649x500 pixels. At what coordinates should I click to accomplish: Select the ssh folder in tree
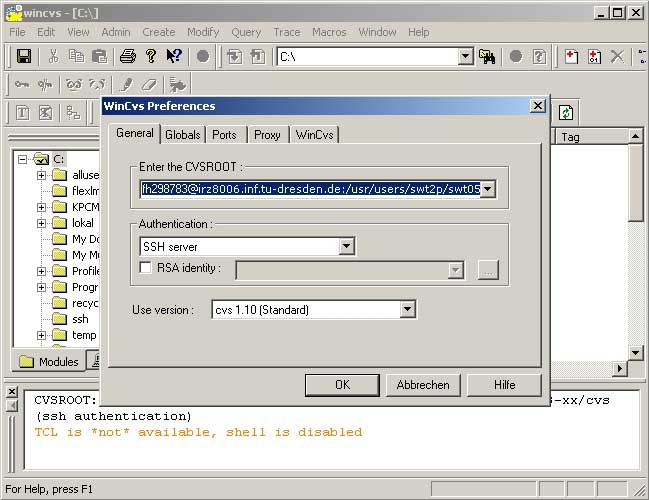[x=80, y=319]
